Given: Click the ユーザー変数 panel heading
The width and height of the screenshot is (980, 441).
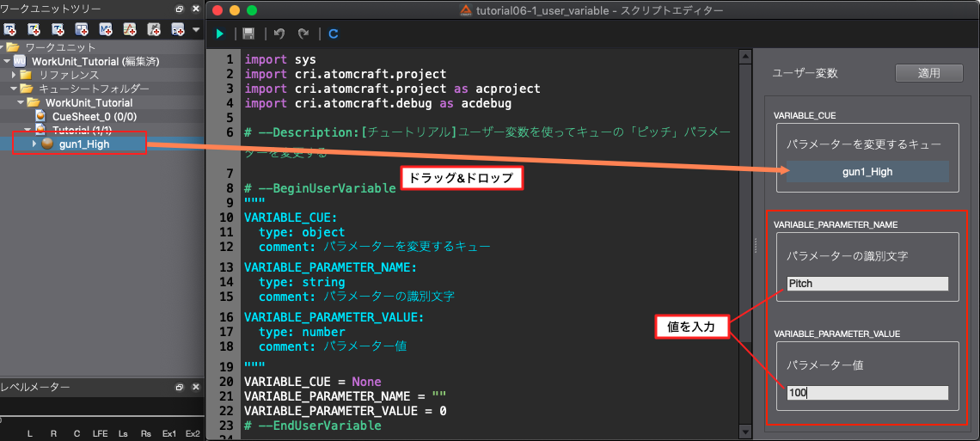Looking at the screenshot, I should [x=805, y=73].
